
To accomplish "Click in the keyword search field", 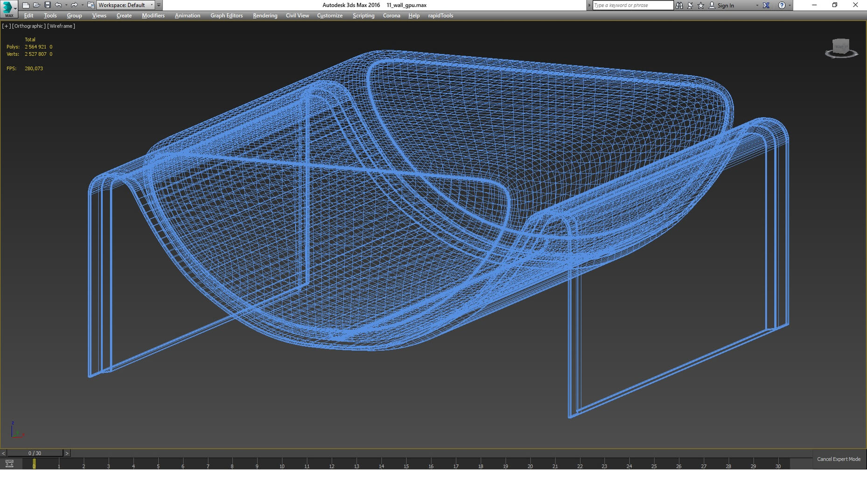I will coord(632,6).
